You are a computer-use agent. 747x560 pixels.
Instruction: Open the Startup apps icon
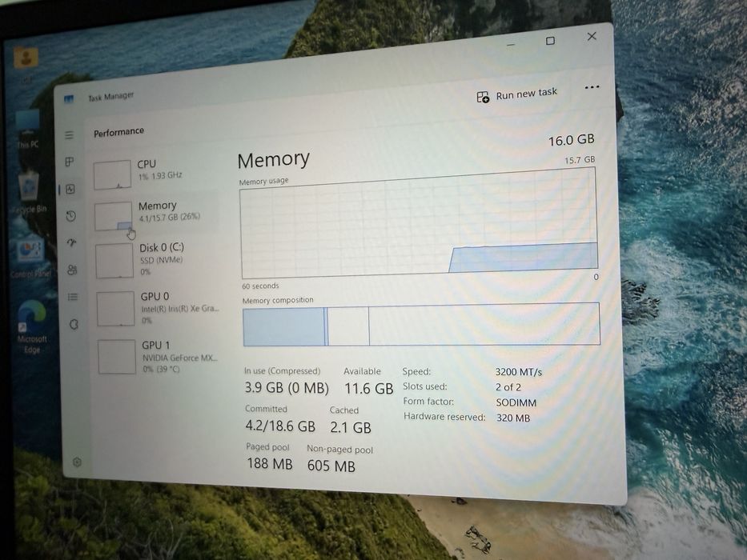72,243
